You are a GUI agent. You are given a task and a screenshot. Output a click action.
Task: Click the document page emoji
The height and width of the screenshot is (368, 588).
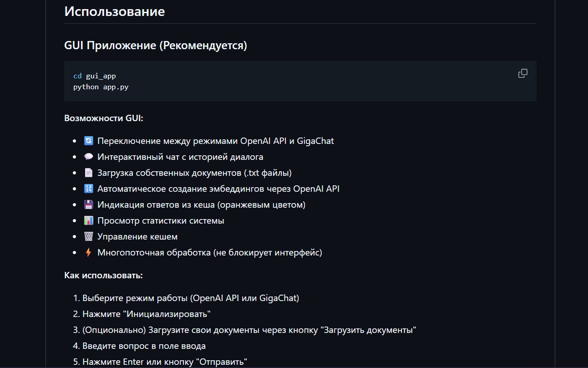[88, 173]
